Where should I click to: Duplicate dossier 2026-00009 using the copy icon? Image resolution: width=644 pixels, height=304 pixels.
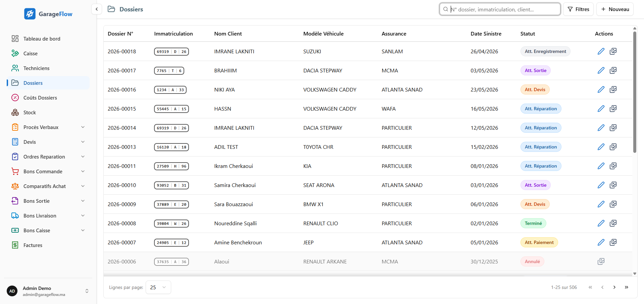click(x=613, y=204)
